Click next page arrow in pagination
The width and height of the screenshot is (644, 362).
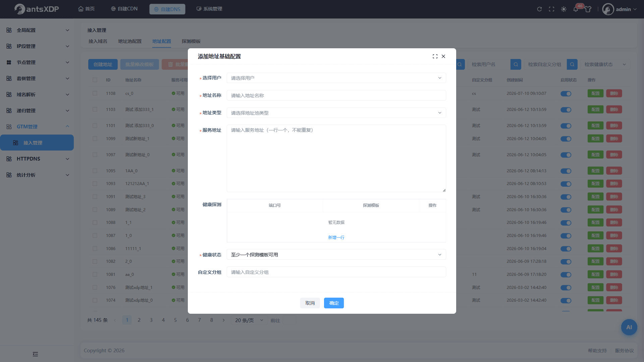point(224,320)
